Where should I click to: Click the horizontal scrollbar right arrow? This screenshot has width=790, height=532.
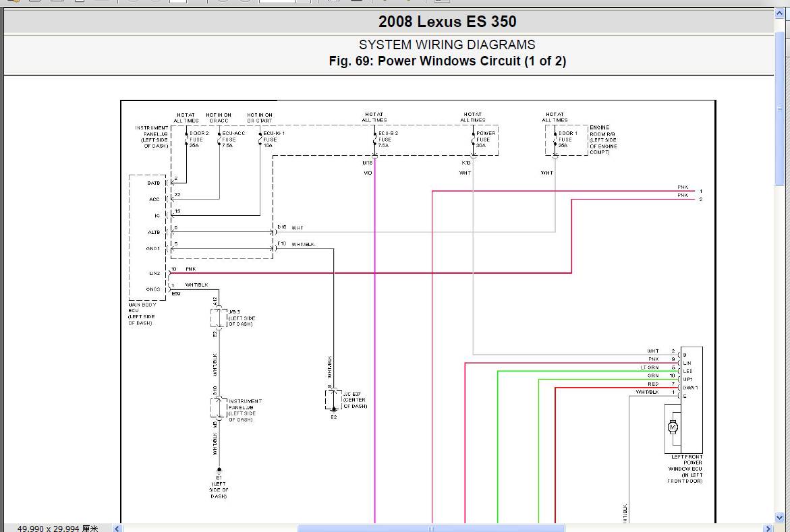[768, 528]
